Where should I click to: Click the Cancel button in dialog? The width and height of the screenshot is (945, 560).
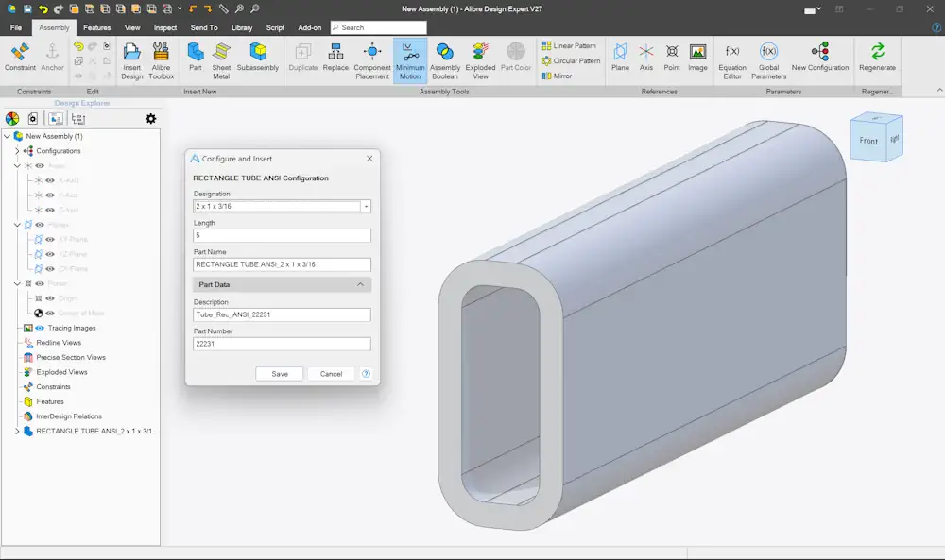click(x=331, y=374)
